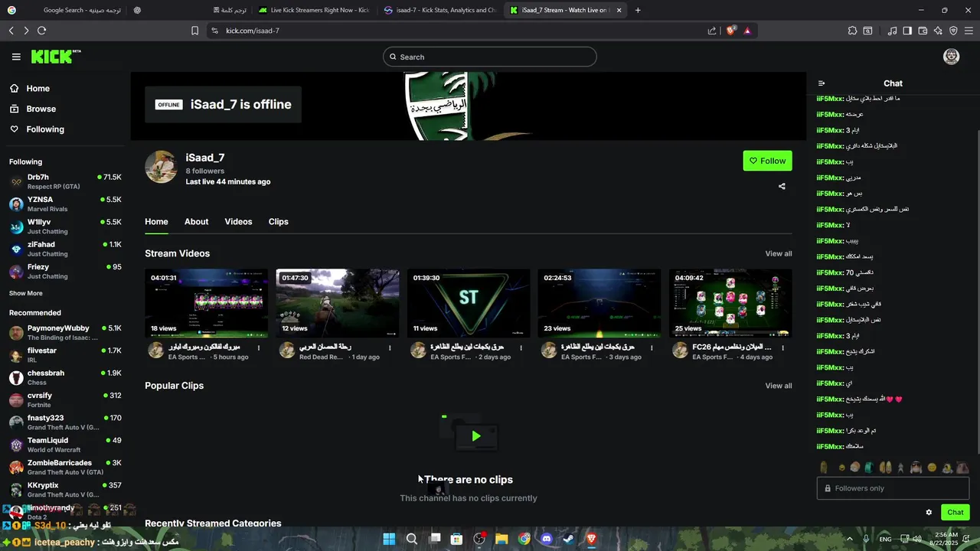
Task: Click the KICK logo
Action: (x=55, y=57)
